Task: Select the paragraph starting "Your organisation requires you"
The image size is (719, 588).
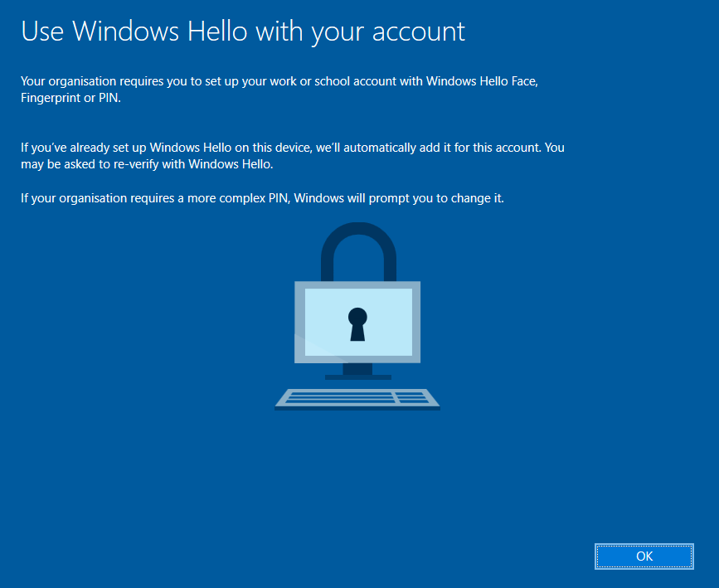Action: point(279,90)
